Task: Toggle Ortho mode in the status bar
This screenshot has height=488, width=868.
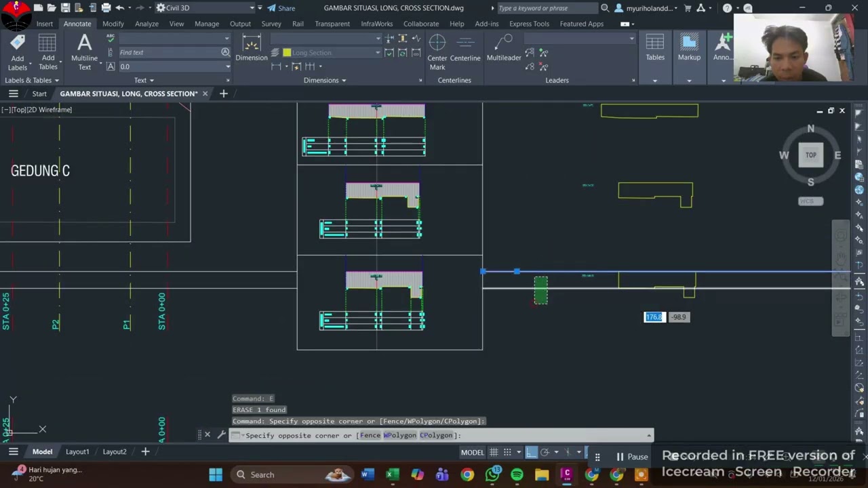Action: [x=531, y=452]
